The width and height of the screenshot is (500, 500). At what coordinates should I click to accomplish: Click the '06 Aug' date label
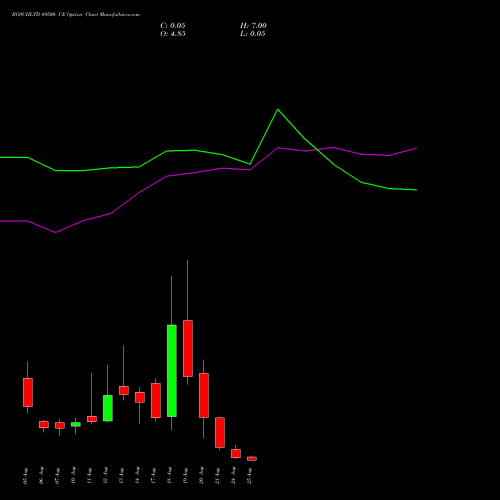click(x=42, y=476)
